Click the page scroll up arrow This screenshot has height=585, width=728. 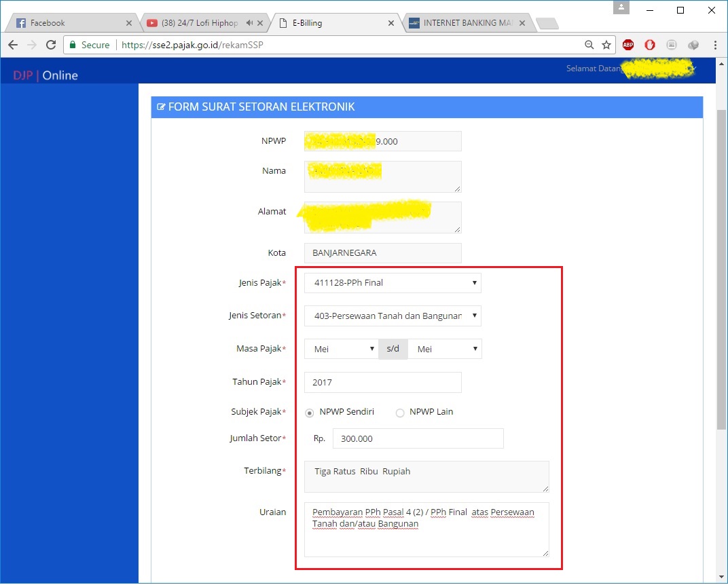point(721,64)
